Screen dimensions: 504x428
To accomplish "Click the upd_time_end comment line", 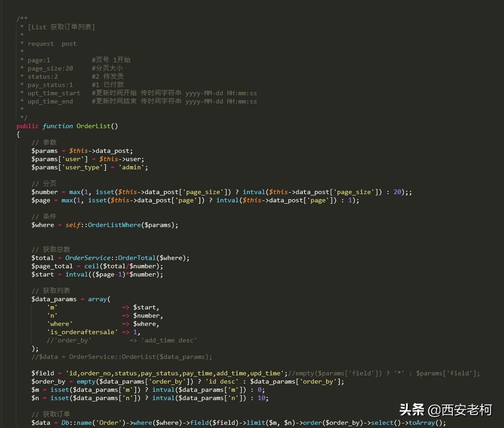I will click(x=50, y=101).
